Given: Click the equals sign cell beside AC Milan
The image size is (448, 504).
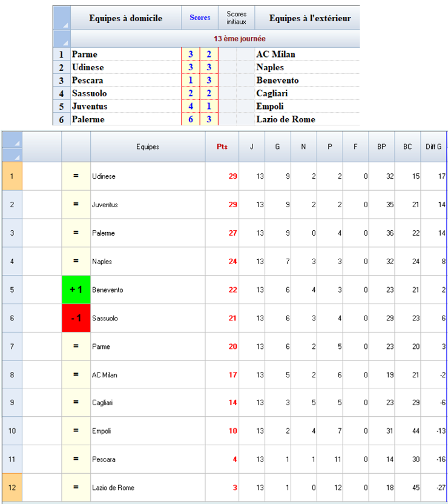Looking at the screenshot, I should (x=76, y=375).
